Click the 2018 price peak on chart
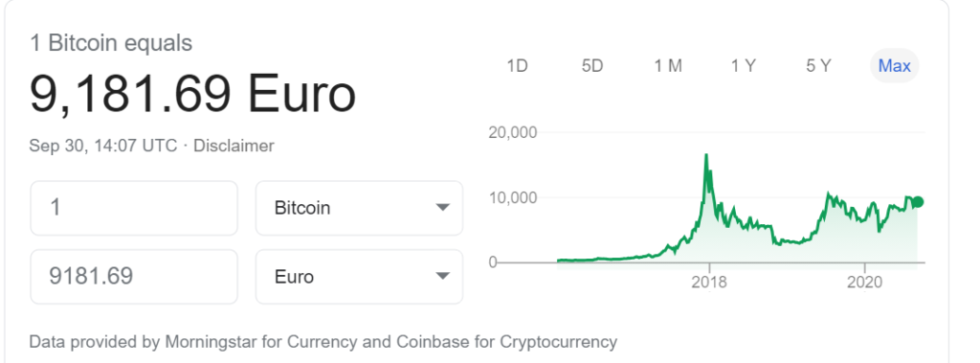 pyautogui.click(x=706, y=155)
